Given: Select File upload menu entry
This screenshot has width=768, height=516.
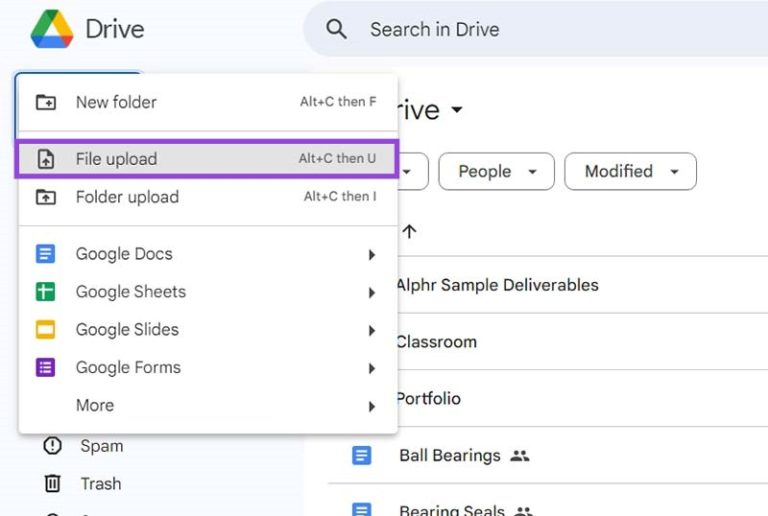Looking at the screenshot, I should tap(207, 159).
